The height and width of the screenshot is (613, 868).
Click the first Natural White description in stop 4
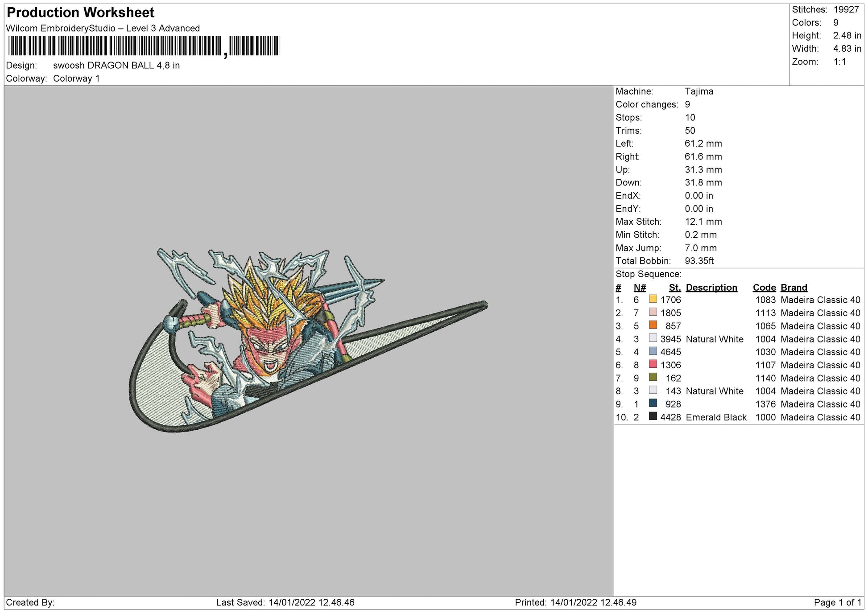pyautogui.click(x=714, y=339)
